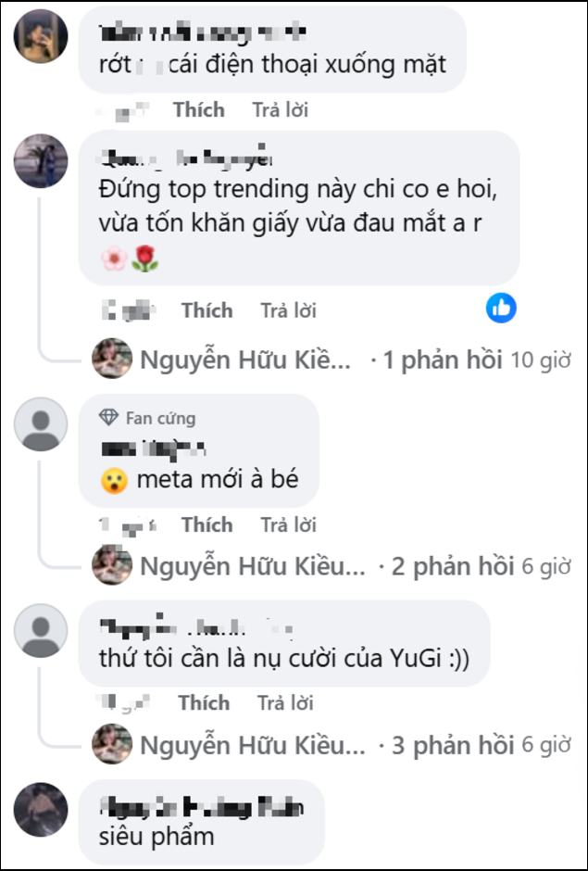The width and height of the screenshot is (588, 871).
Task: Expand the '2 phản hồi' reply thread
Action: click(453, 566)
